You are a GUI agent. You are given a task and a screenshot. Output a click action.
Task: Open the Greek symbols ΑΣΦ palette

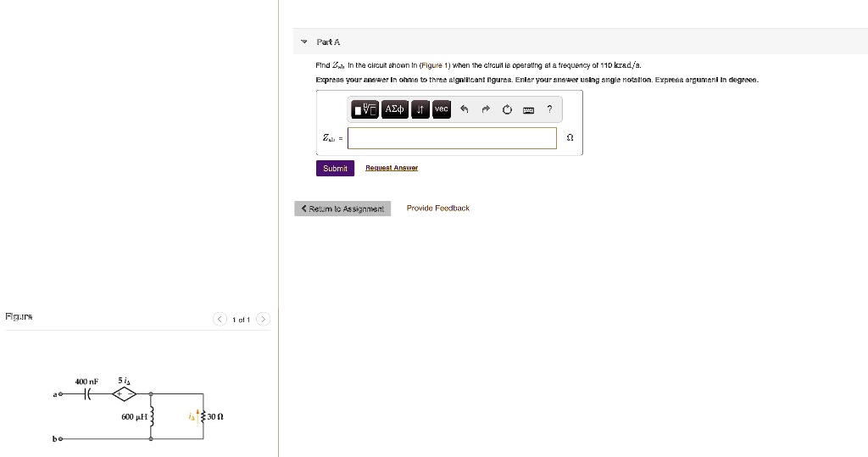point(395,109)
